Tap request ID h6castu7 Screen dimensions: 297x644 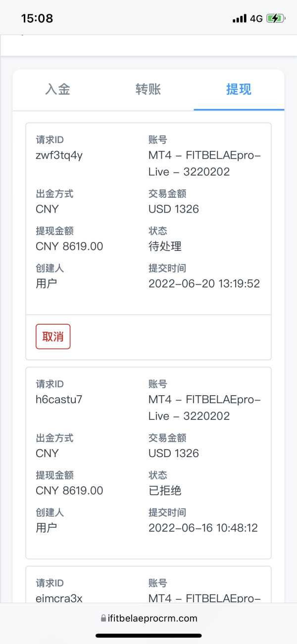(59, 399)
